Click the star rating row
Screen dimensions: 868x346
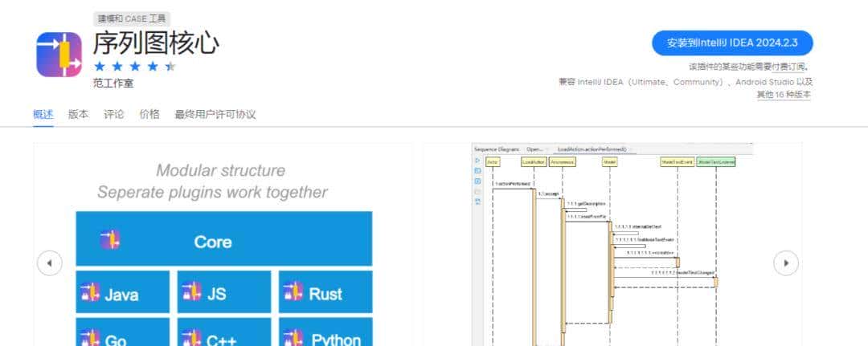coord(134,67)
